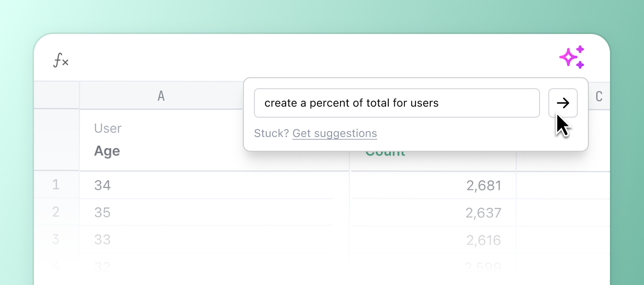Select the column A header
Screen dimensions: 644x285
coord(161,96)
